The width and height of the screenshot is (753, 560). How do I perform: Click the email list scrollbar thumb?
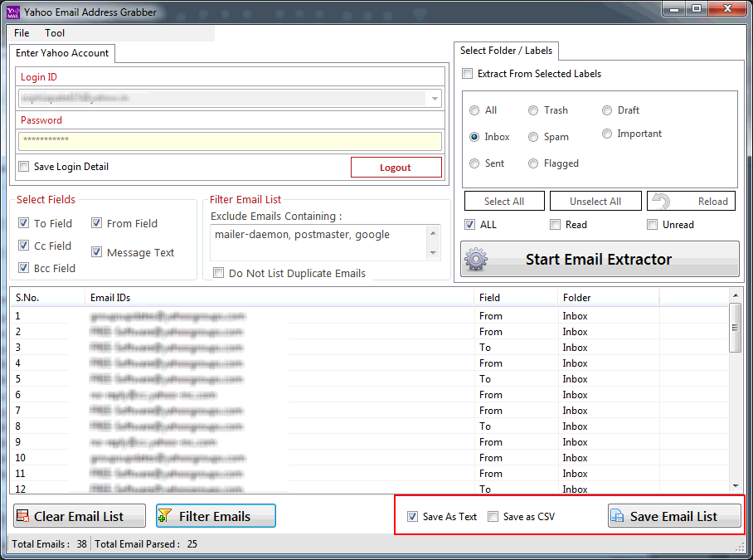736,328
